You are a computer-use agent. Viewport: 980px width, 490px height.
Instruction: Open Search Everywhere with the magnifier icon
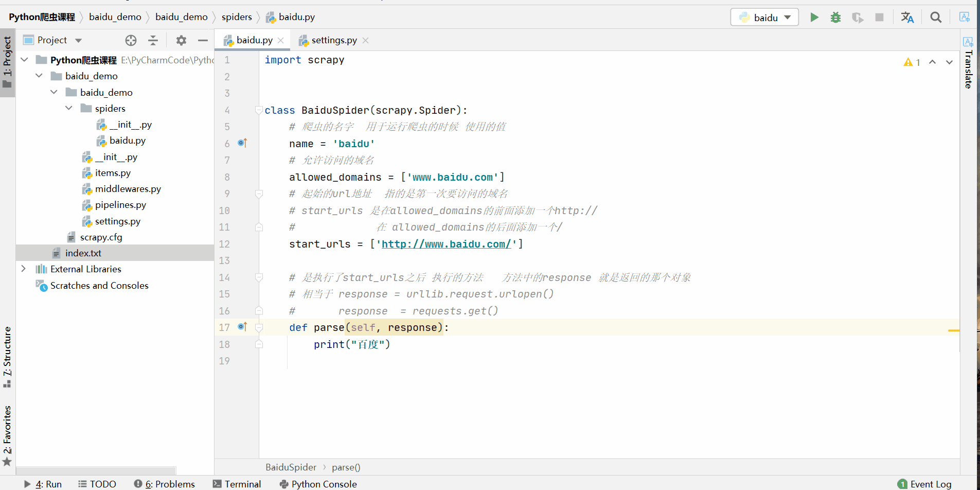pos(936,17)
